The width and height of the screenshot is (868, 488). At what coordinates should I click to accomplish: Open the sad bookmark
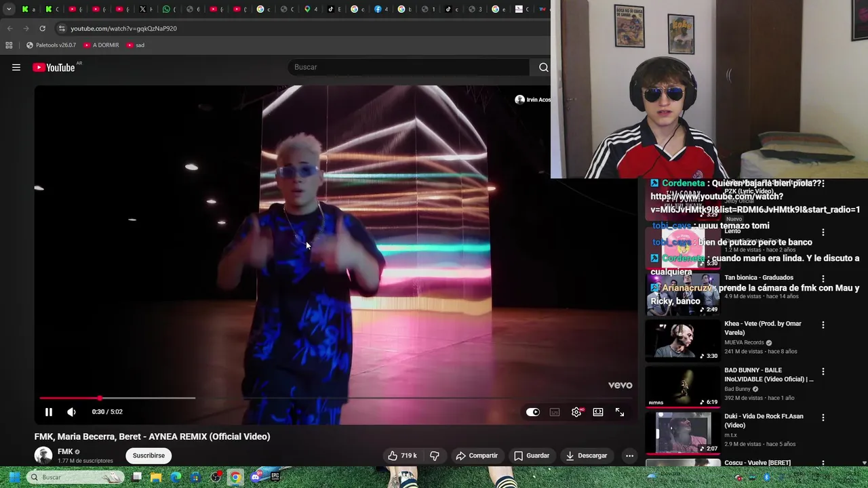[135, 45]
